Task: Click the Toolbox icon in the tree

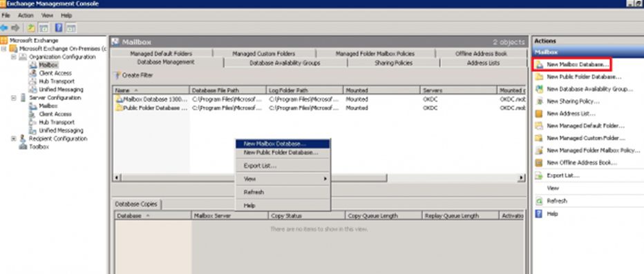Action: [23, 147]
